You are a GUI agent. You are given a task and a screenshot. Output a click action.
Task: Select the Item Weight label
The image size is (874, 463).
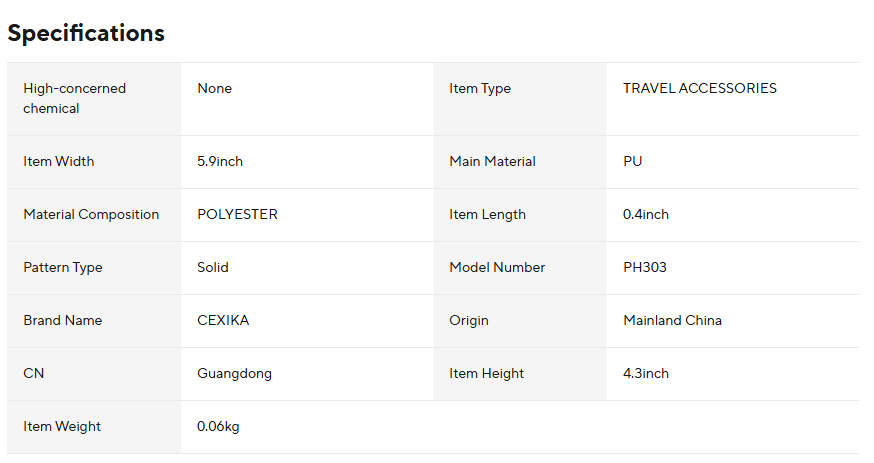click(62, 426)
